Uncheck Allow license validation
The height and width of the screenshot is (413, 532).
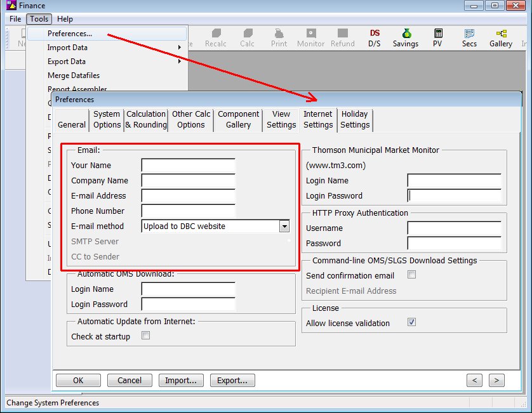(x=411, y=323)
